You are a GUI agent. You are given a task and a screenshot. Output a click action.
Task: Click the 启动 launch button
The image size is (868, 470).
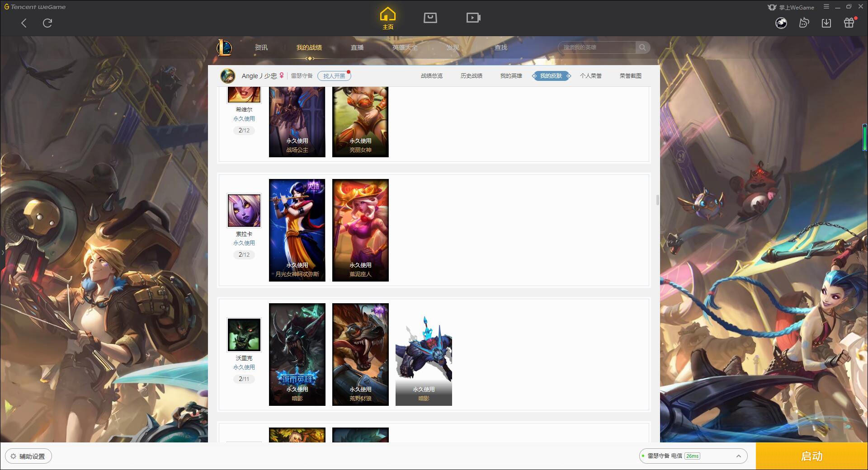point(811,456)
